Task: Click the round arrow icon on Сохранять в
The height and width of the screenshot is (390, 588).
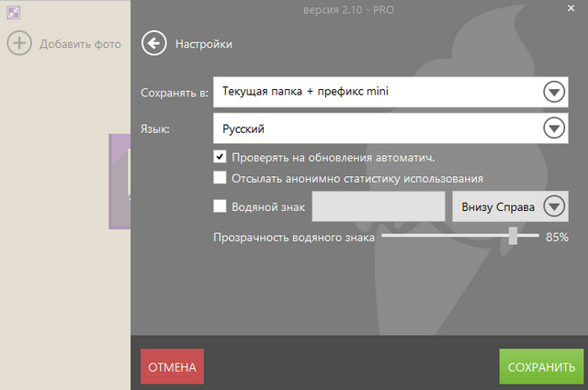Action: click(553, 92)
